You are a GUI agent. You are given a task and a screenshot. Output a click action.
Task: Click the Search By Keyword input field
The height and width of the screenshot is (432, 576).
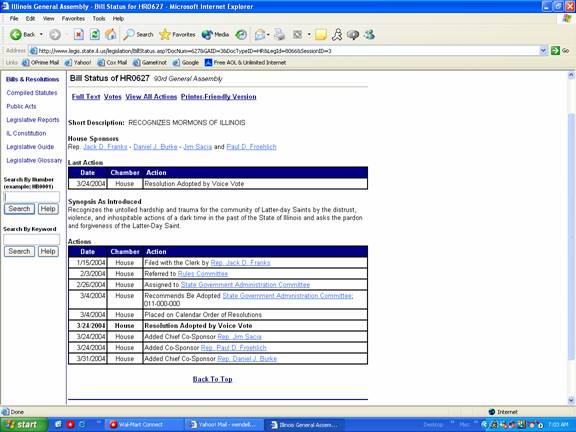pyautogui.click(x=32, y=240)
